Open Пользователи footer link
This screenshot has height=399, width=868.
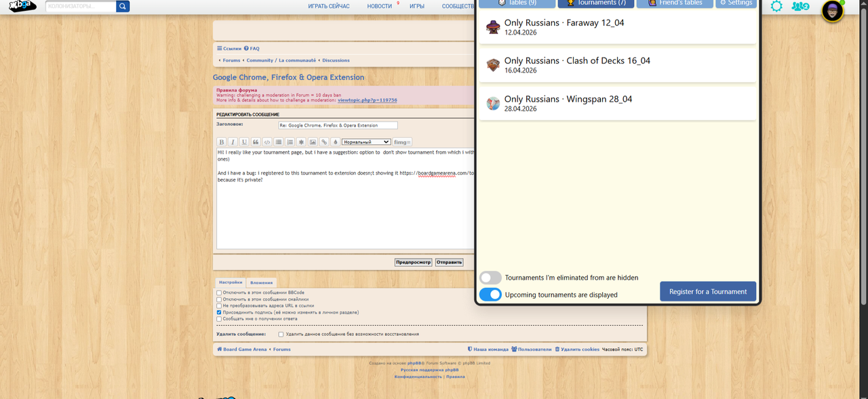(x=532, y=350)
